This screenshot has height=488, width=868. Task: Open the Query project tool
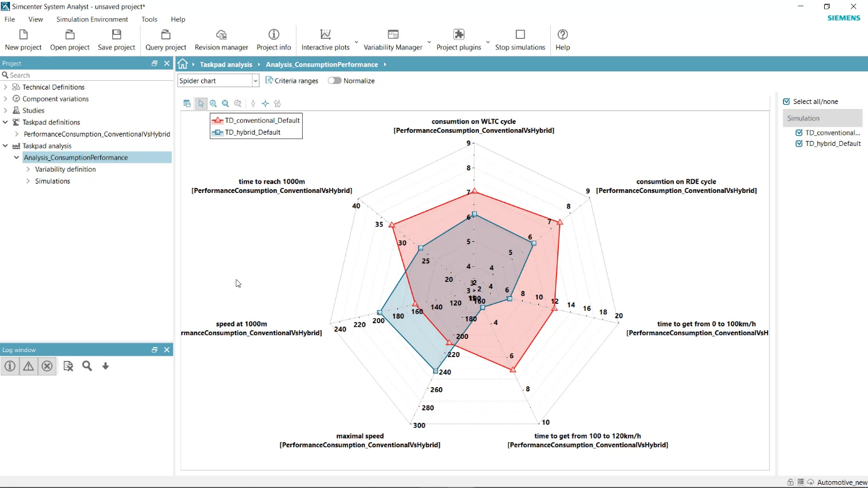[165, 39]
